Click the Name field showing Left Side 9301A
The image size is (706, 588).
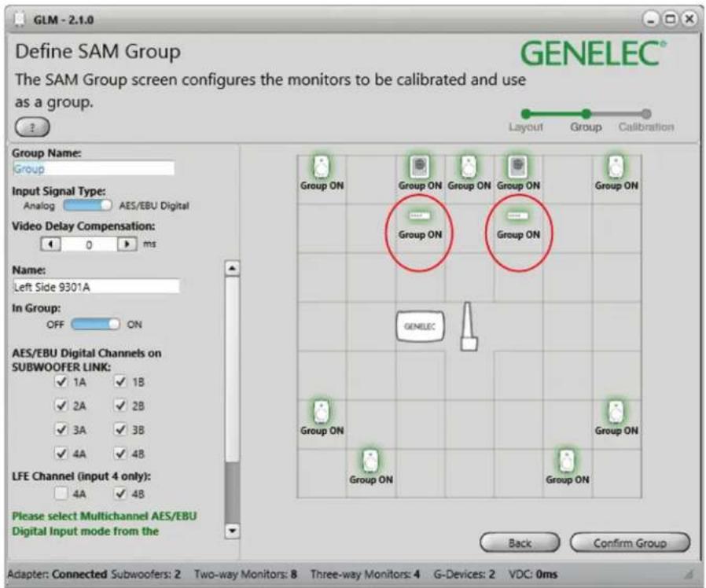[x=96, y=287]
